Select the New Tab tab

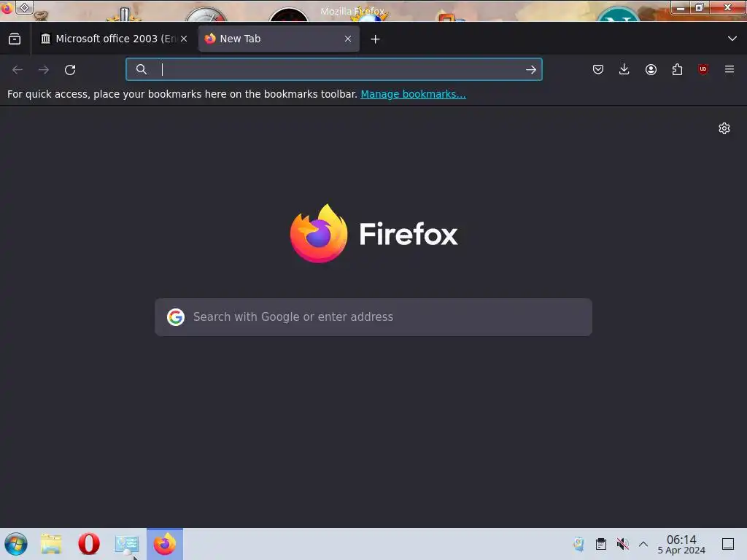coord(279,39)
